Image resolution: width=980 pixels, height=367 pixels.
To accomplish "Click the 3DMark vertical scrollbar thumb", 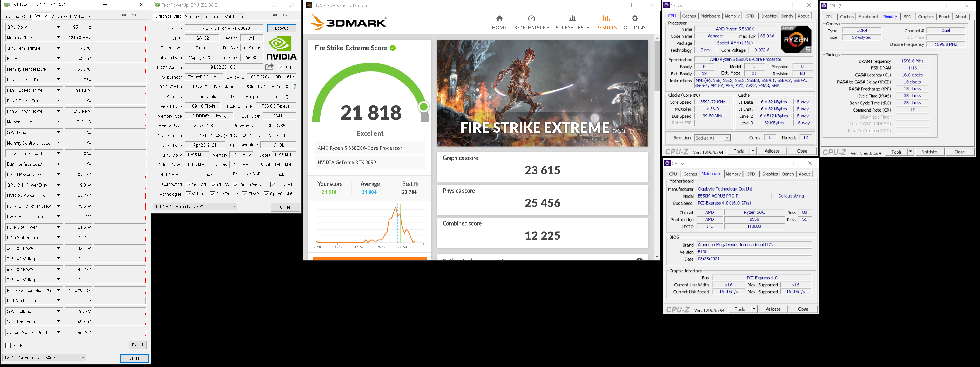I will 657,65.
